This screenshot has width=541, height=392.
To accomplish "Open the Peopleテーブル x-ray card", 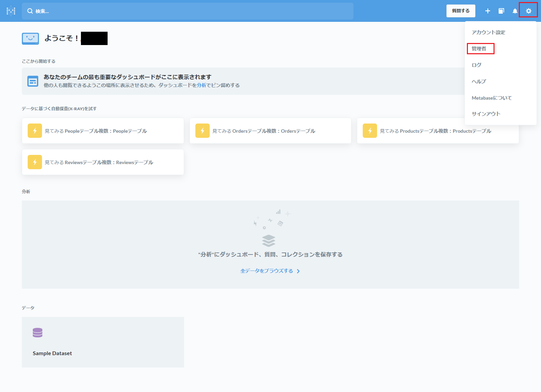I will 103,131.
